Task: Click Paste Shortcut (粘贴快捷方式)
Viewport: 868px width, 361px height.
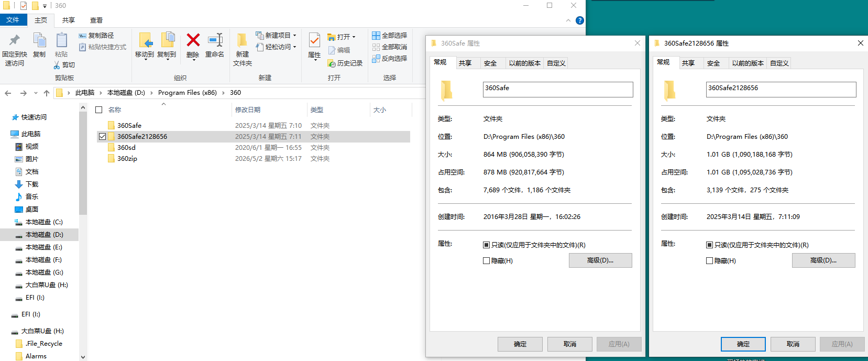Action: (103, 47)
